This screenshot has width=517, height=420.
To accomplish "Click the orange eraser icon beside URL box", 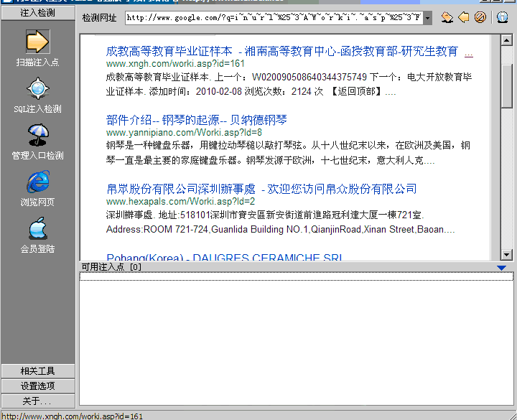I will [x=447, y=17].
